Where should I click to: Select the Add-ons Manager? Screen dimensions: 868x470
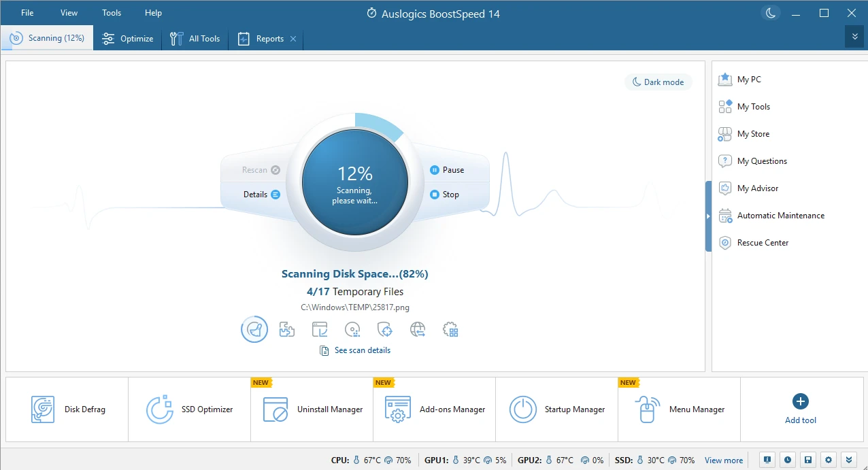point(433,409)
